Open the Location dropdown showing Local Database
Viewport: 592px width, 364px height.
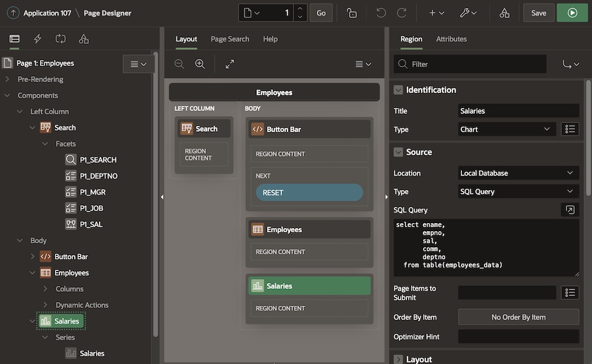pos(518,173)
